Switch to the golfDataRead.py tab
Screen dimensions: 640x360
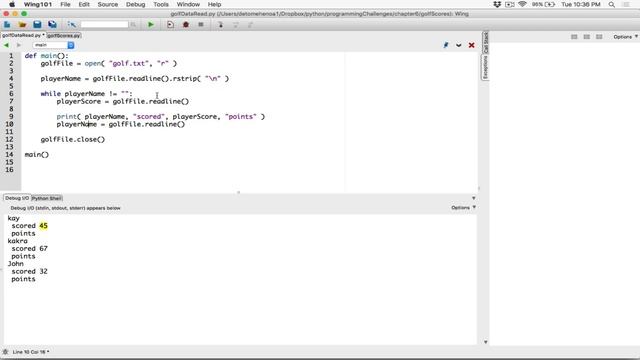click(22, 36)
